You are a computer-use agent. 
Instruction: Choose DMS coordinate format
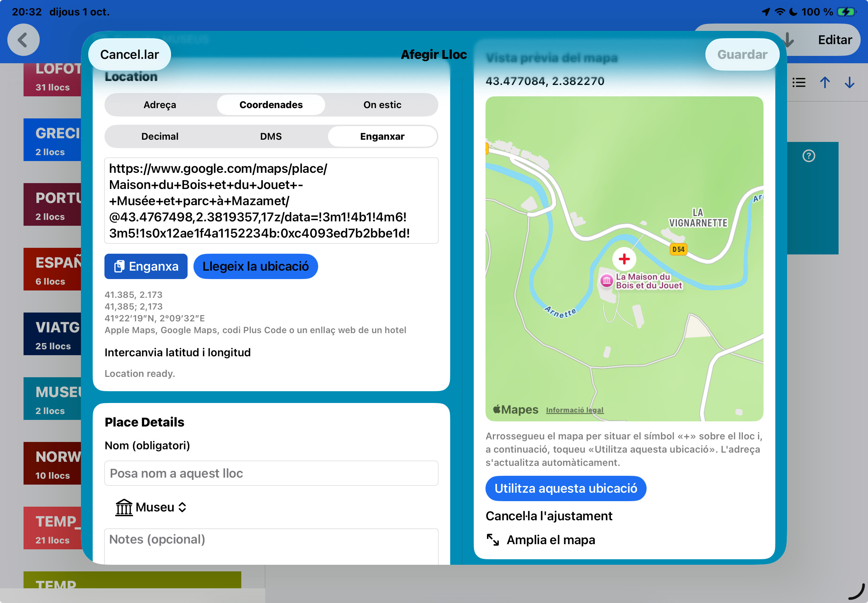click(x=271, y=136)
